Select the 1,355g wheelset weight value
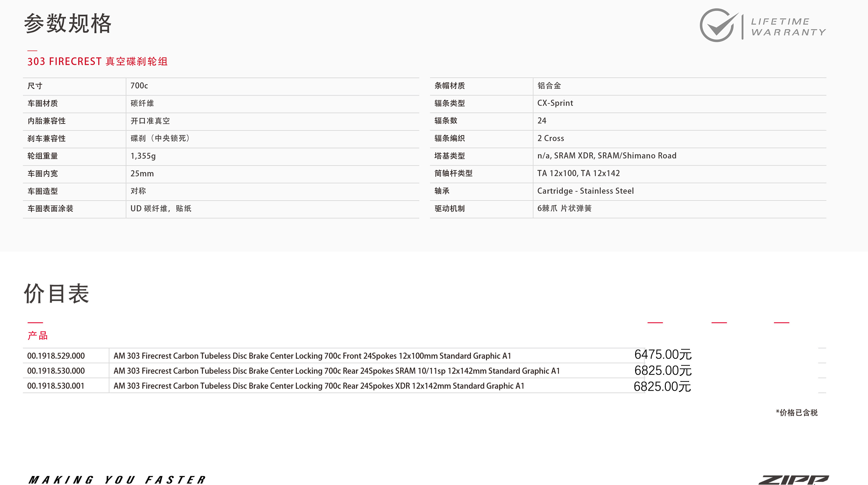Image resolution: width=868 pixels, height=485 pixels. click(143, 156)
